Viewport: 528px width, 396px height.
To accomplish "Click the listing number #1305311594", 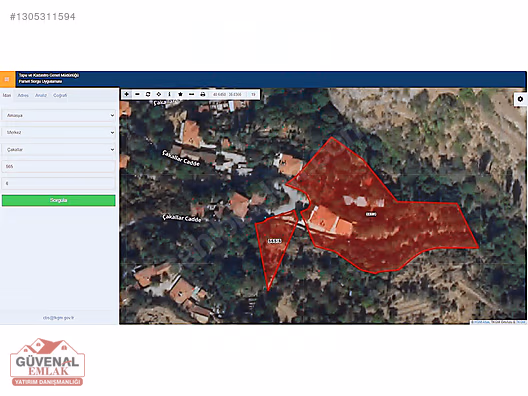I will tap(43, 17).
